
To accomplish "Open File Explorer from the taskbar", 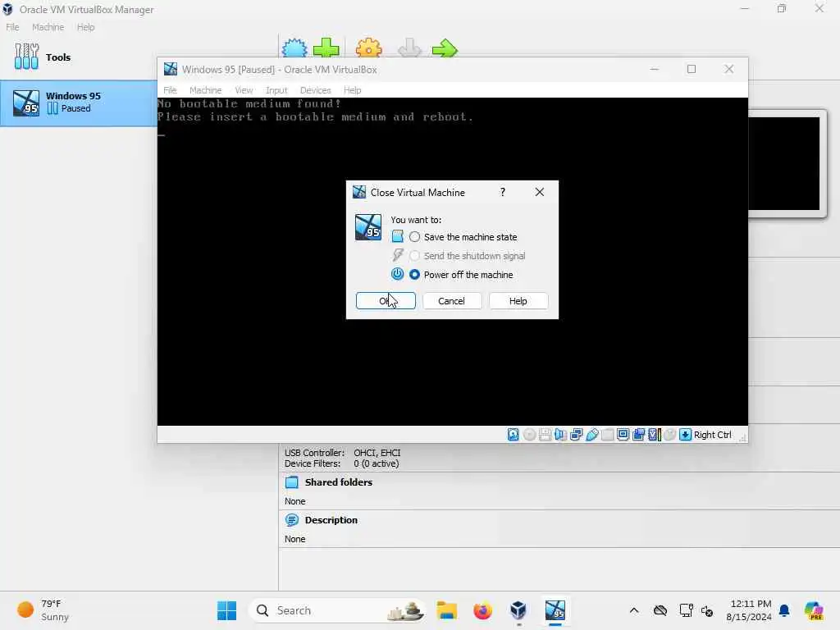I will [x=446, y=610].
